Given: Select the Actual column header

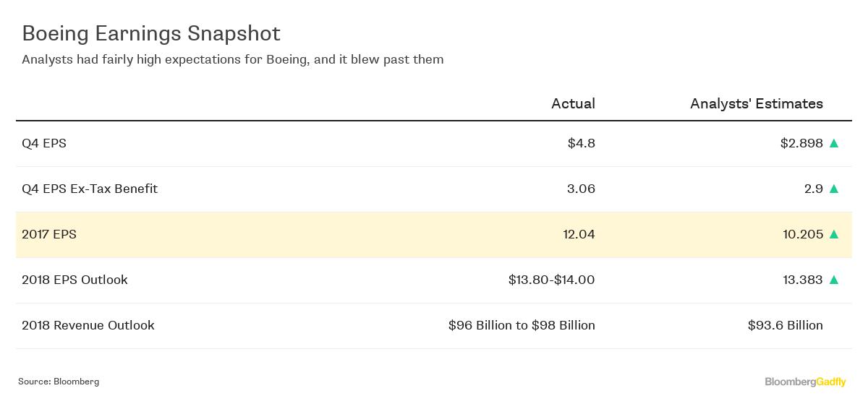Looking at the screenshot, I should 573,103.
